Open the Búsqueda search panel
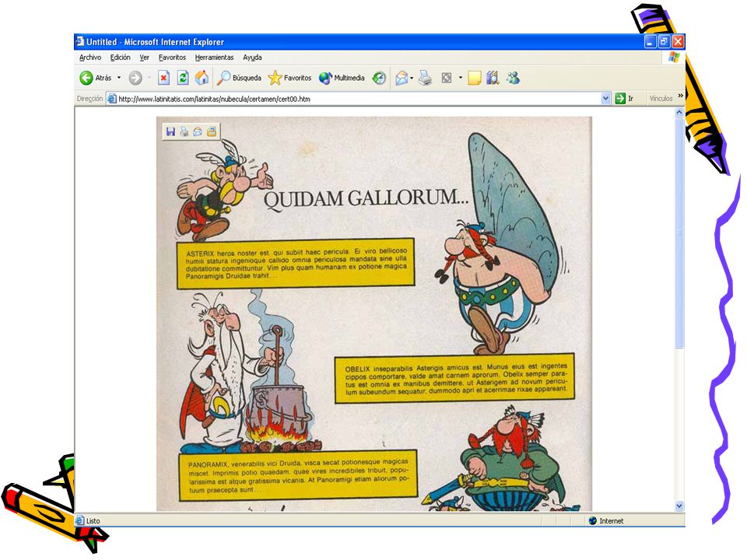Screen dimensions: 747x560 [239, 78]
